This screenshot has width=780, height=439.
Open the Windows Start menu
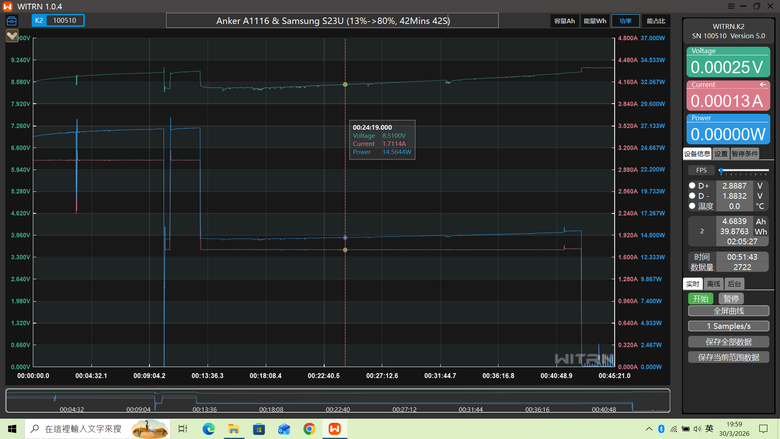coord(12,429)
